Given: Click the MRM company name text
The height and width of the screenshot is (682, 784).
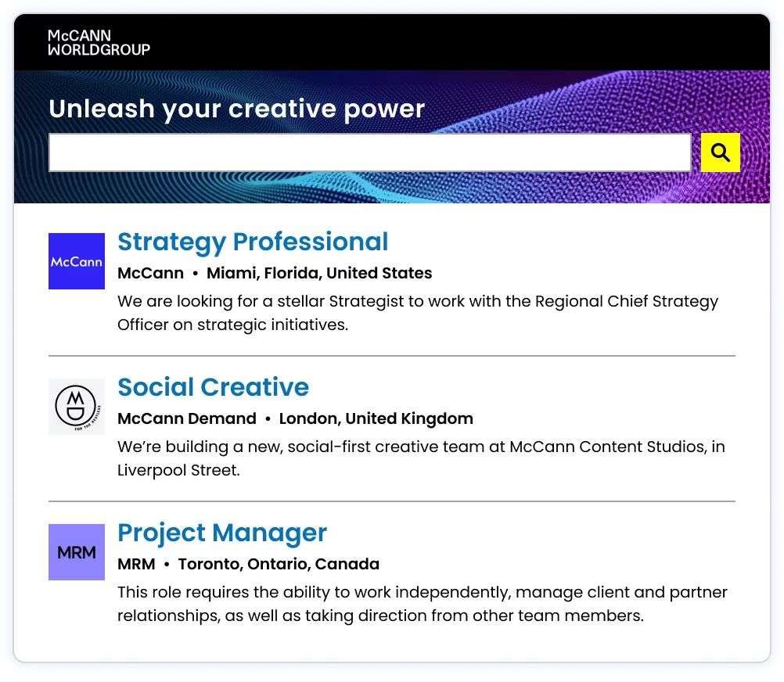Looking at the screenshot, I should pyautogui.click(x=136, y=565).
